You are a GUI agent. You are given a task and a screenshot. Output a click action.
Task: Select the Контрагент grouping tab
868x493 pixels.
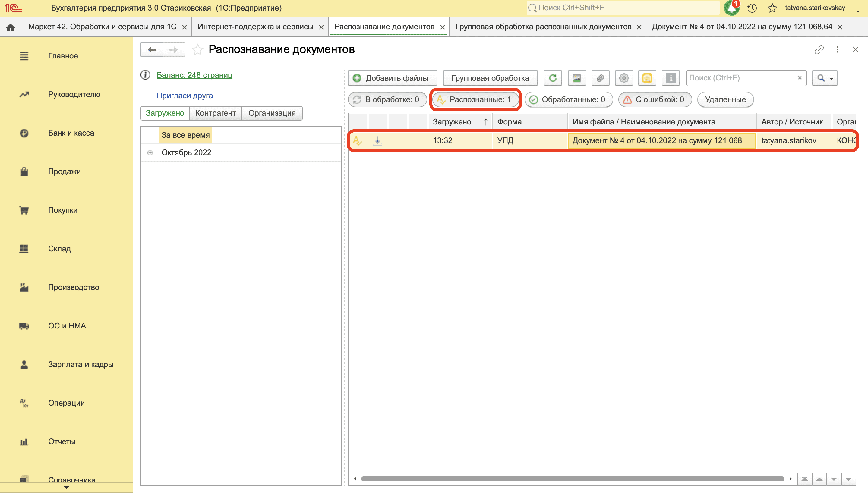point(215,113)
